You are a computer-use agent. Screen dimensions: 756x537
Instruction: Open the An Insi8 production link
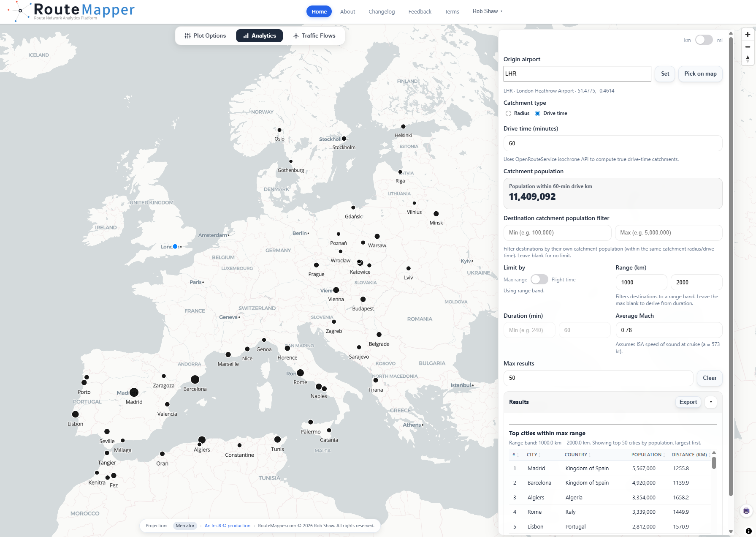[227, 526]
